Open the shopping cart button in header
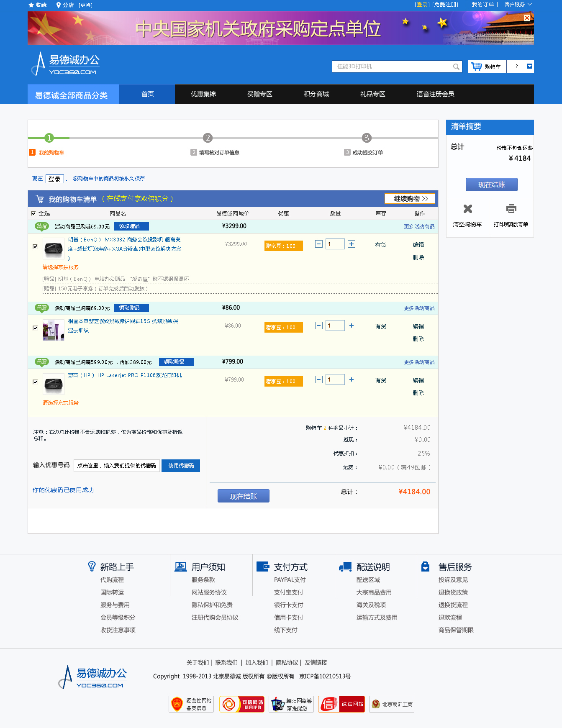Viewport: 562px width, 728px height. pos(487,67)
